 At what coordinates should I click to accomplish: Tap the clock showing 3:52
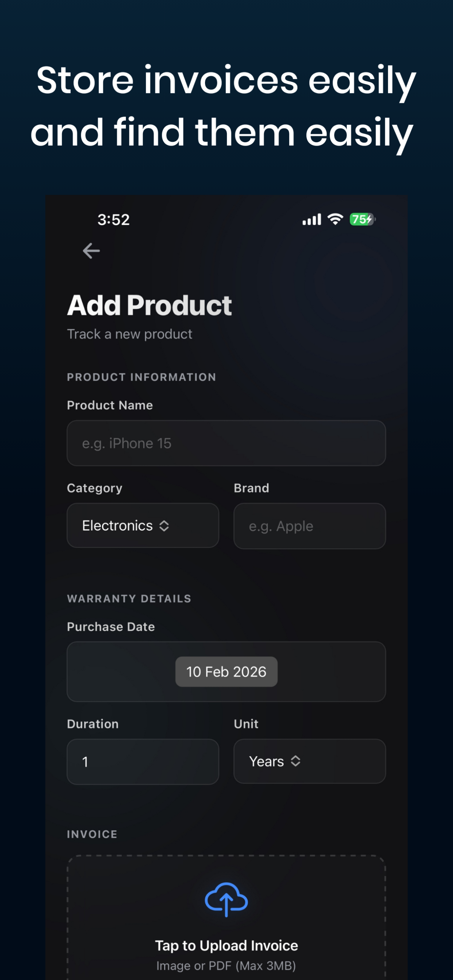(x=113, y=219)
